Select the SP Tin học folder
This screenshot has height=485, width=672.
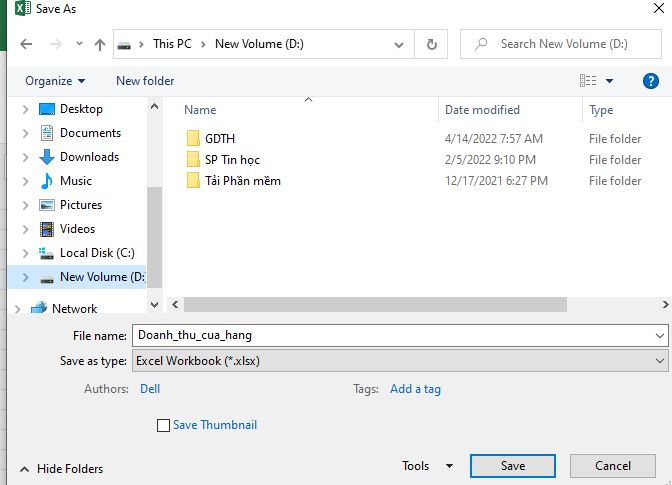pos(232,160)
